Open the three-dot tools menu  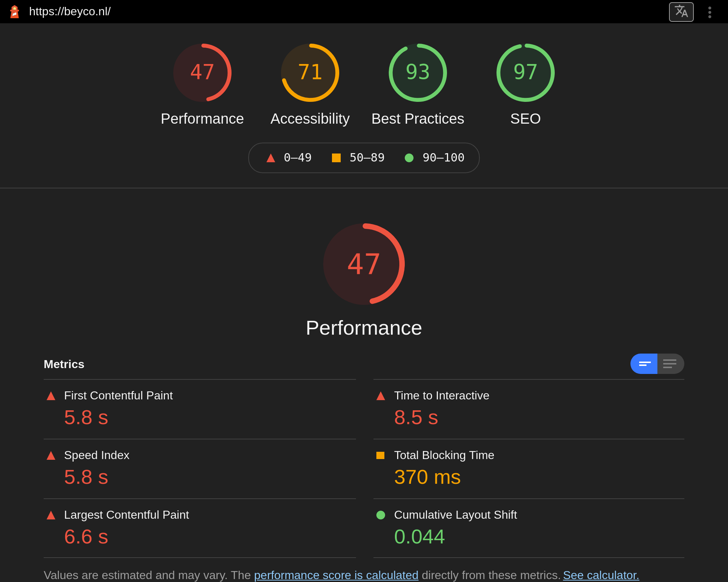click(x=709, y=12)
